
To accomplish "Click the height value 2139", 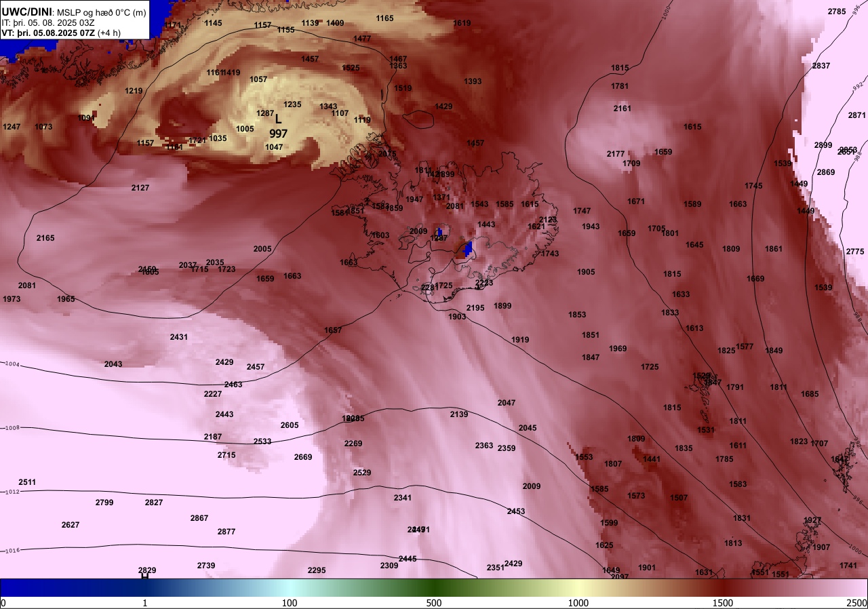I will 459,414.
